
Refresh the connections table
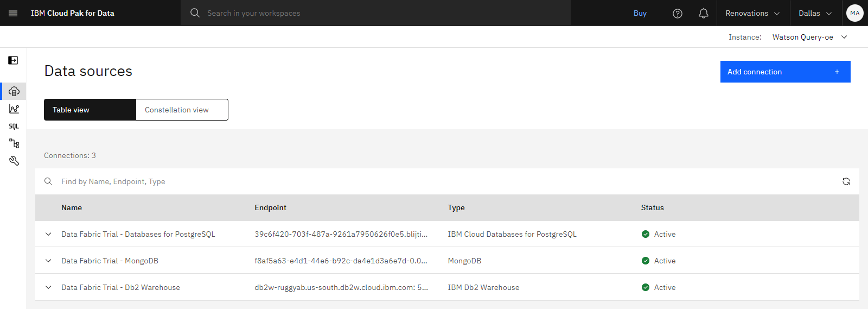[x=846, y=181]
